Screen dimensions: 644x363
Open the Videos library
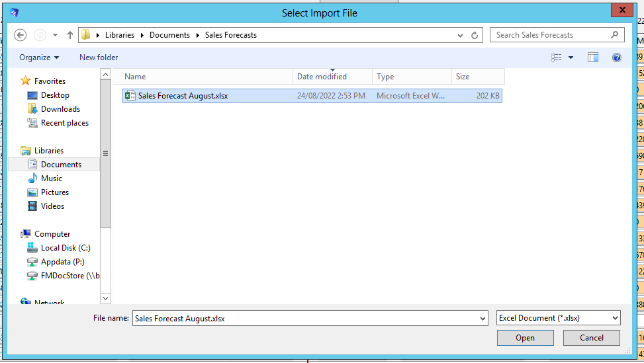(52, 206)
